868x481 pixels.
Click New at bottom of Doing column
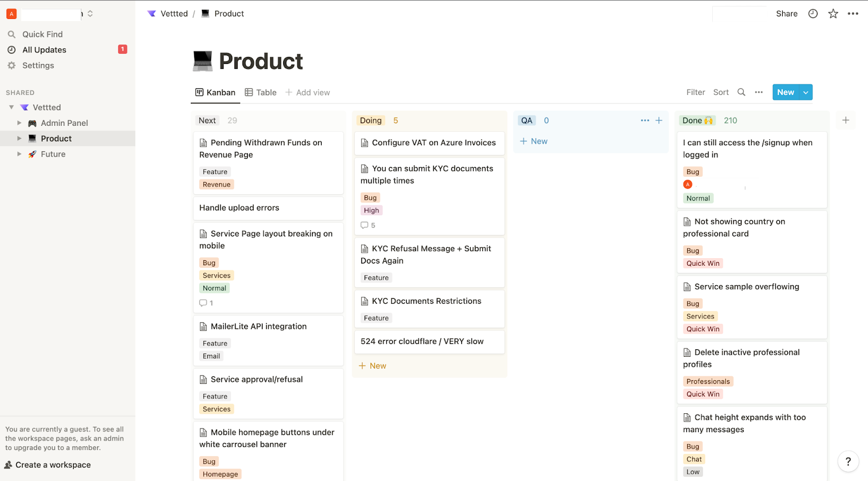[373, 366]
